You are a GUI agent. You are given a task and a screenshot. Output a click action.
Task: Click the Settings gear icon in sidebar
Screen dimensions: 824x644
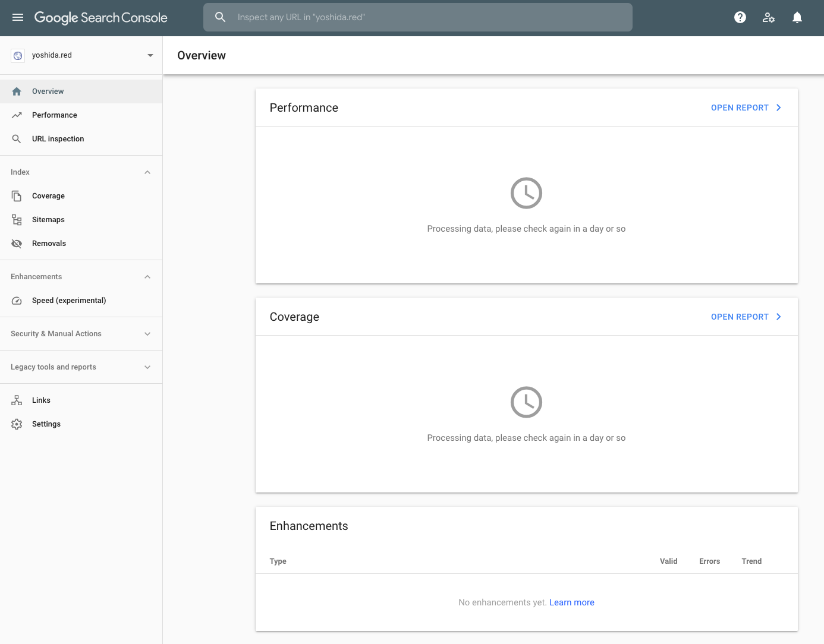[x=17, y=424]
